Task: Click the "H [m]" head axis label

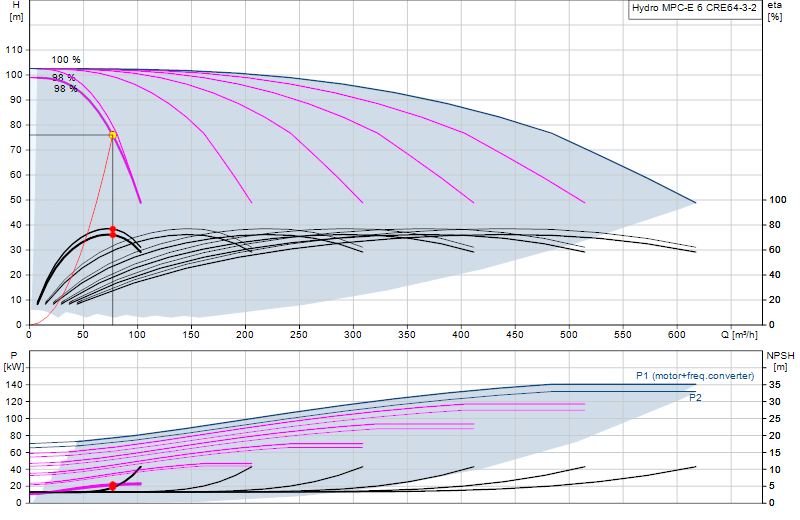Action: coord(16,11)
